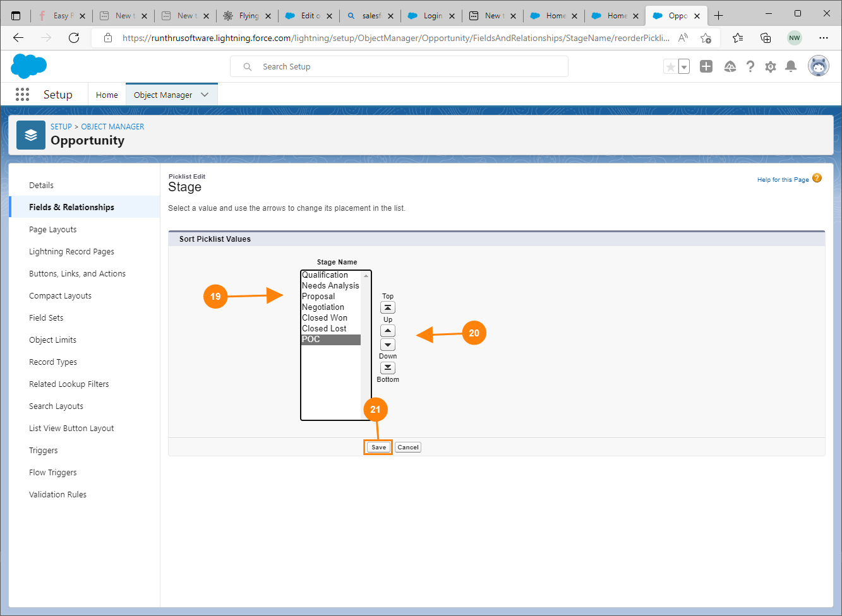Image resolution: width=842 pixels, height=616 pixels.
Task: Click the global actions plus icon
Action: point(706,67)
